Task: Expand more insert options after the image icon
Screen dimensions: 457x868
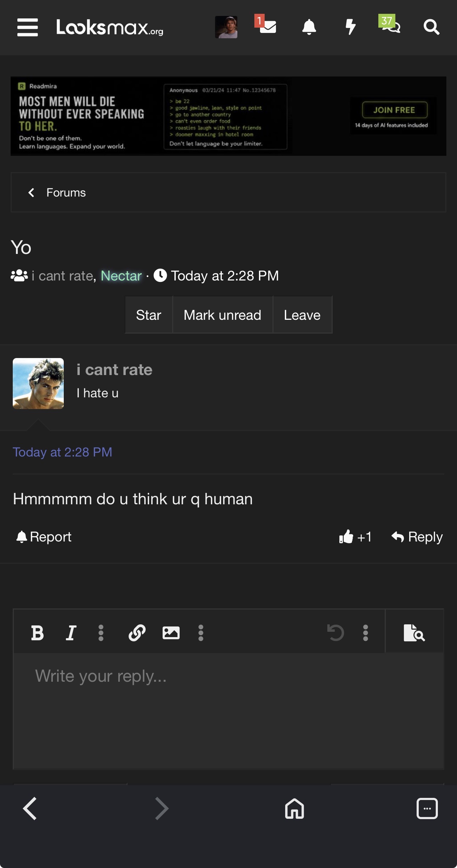Action: 201,632
